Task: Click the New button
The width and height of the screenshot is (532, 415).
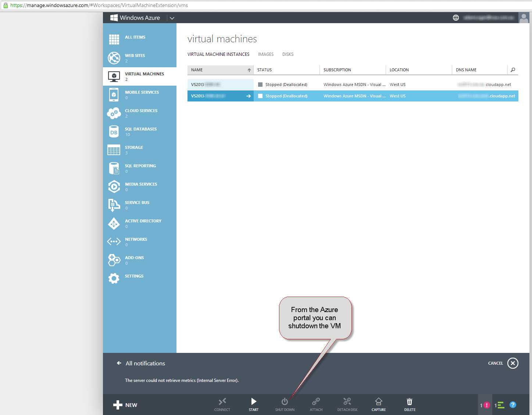Action: (125, 405)
